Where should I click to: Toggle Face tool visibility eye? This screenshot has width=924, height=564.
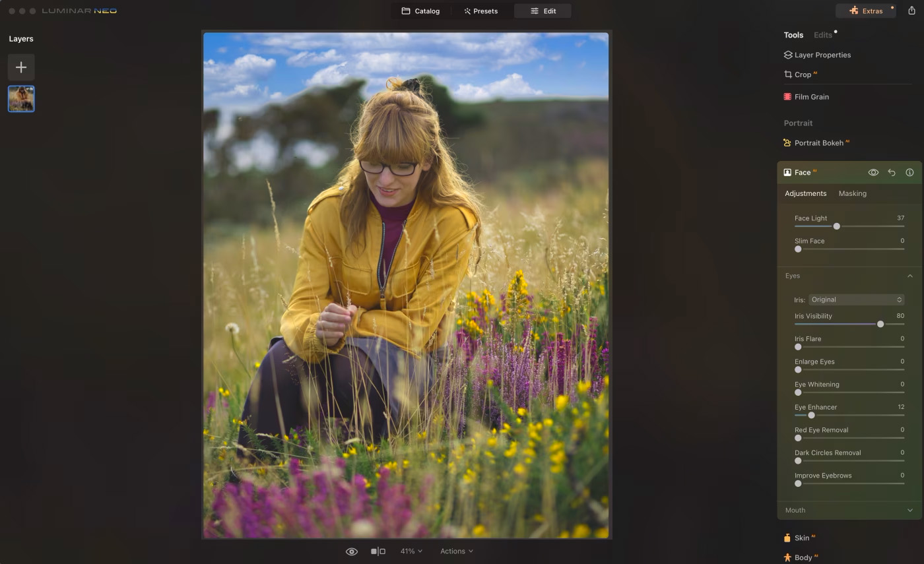[x=873, y=172]
